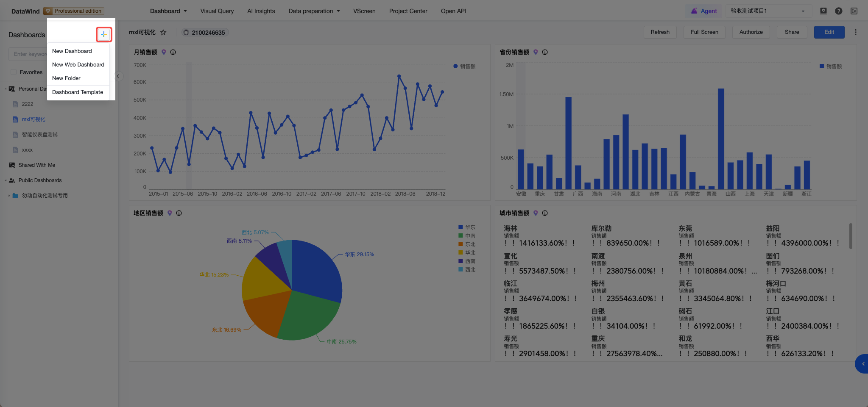The height and width of the screenshot is (407, 868).
Task: Click the blue Edit button
Action: 829,32
